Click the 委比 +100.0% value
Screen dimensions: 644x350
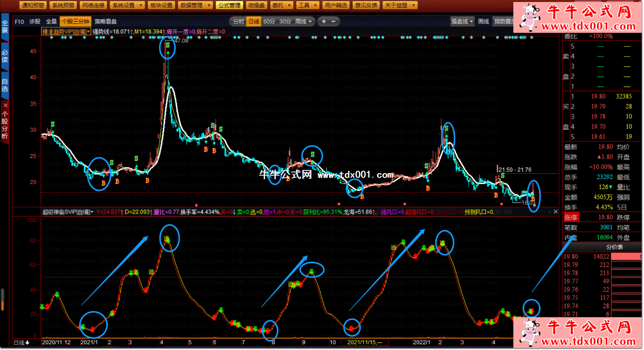click(600, 36)
